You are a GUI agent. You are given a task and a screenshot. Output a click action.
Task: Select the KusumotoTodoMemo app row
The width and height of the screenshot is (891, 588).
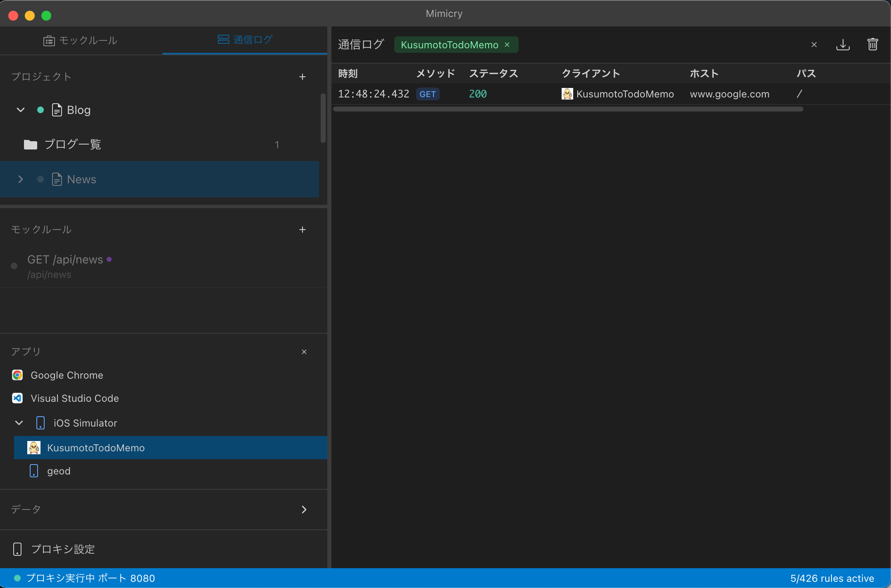[x=171, y=448]
